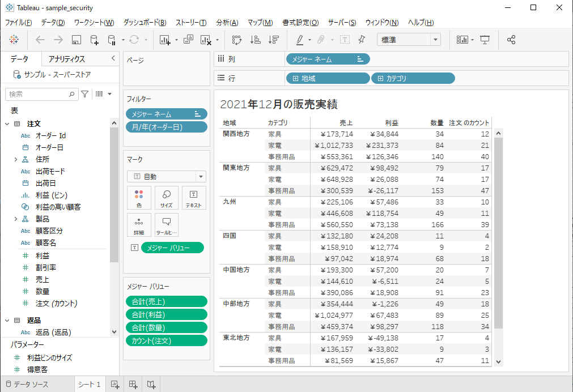The height and width of the screenshot is (392, 573).
Task: Click the sort ascending toolbar icon
Action: coord(256,40)
